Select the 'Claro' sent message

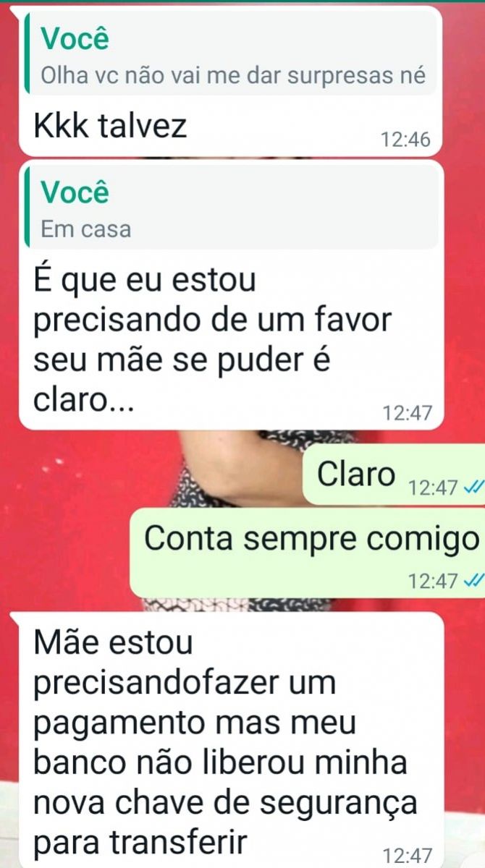click(x=393, y=473)
